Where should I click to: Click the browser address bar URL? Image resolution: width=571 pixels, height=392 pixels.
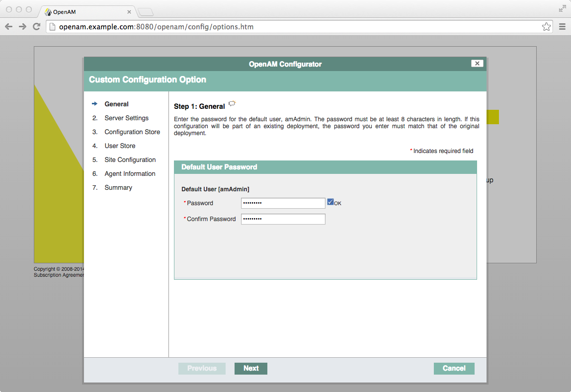coord(156,26)
